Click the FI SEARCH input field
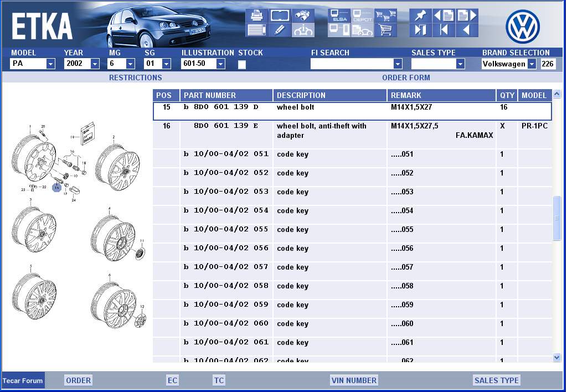Viewport: 567px width, 392px height. click(x=352, y=64)
